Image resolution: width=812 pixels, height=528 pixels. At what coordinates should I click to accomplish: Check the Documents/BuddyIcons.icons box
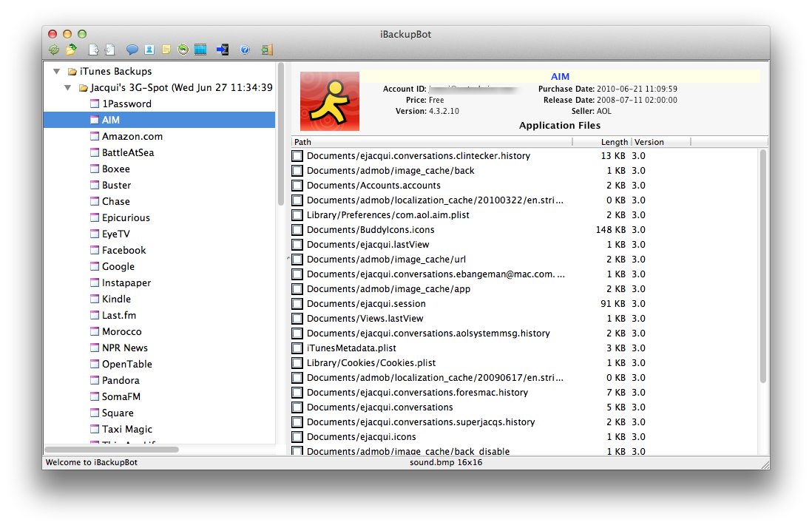tap(297, 229)
